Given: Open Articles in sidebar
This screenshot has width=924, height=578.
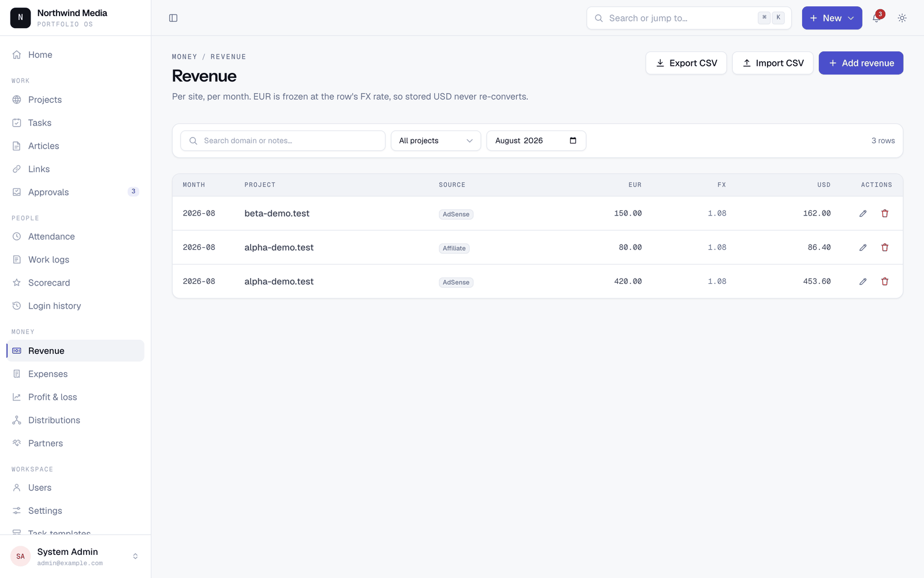Looking at the screenshot, I should (75, 146).
